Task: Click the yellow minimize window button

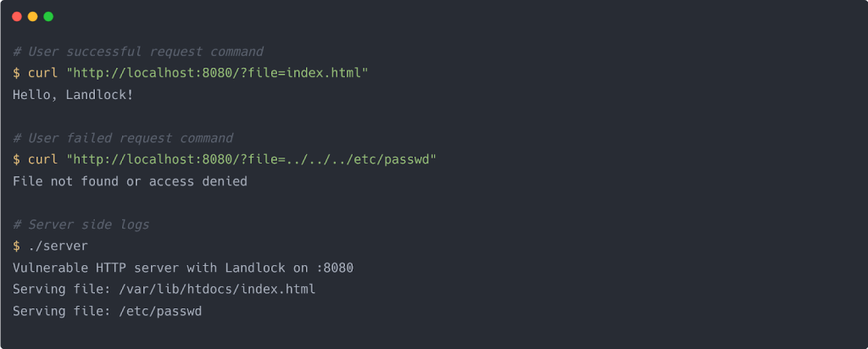Action: (x=32, y=16)
